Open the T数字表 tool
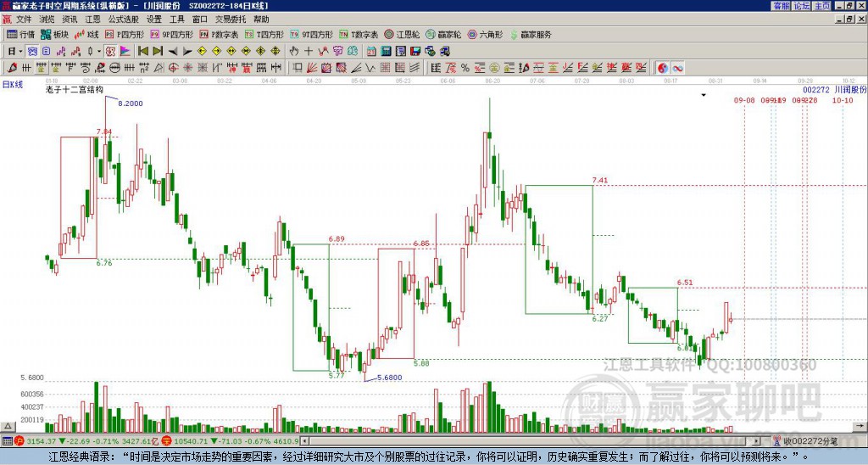868x465 pixels. click(359, 34)
